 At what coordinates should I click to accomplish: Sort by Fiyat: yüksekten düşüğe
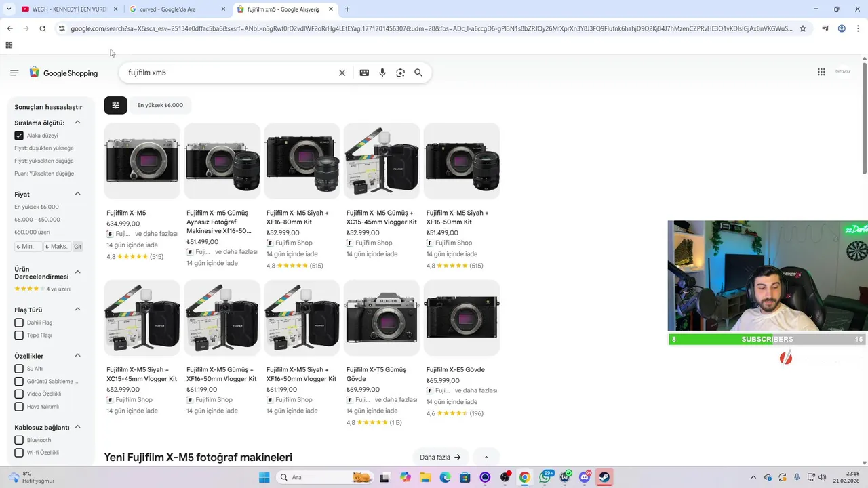pos(44,161)
